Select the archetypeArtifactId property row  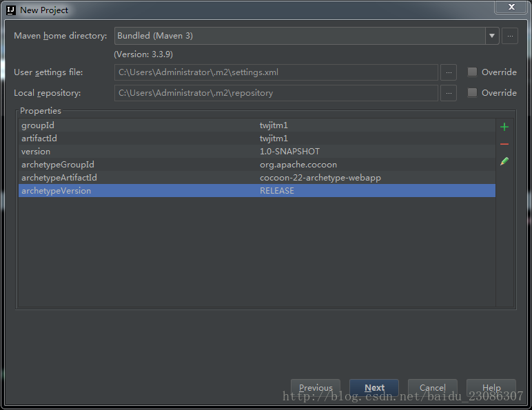[257, 178]
